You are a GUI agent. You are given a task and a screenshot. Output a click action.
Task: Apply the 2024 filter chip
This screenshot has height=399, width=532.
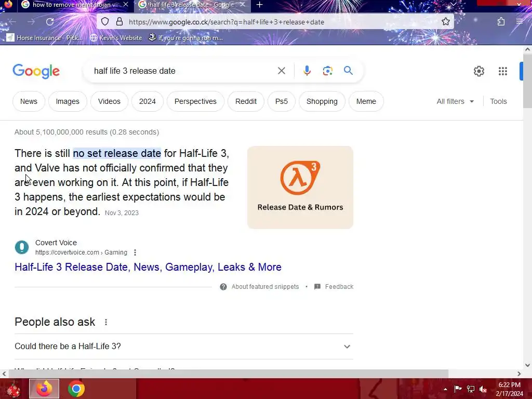(x=147, y=101)
